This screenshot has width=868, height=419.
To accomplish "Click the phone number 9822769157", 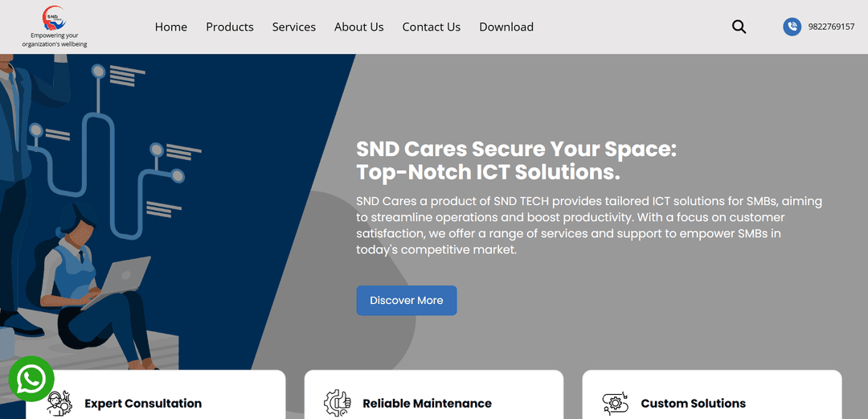I will [x=832, y=27].
